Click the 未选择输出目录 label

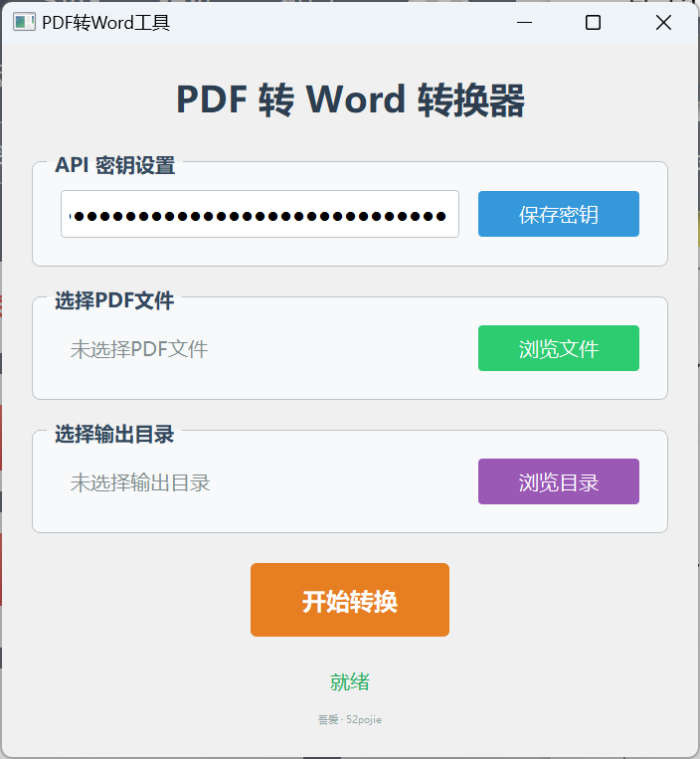140,482
